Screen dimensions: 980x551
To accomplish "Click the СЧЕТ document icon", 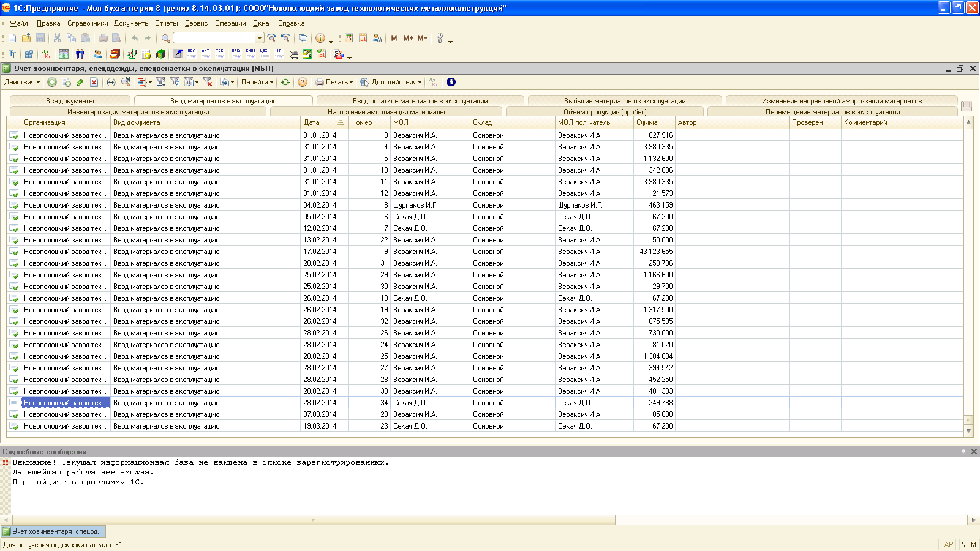I will coord(251,54).
